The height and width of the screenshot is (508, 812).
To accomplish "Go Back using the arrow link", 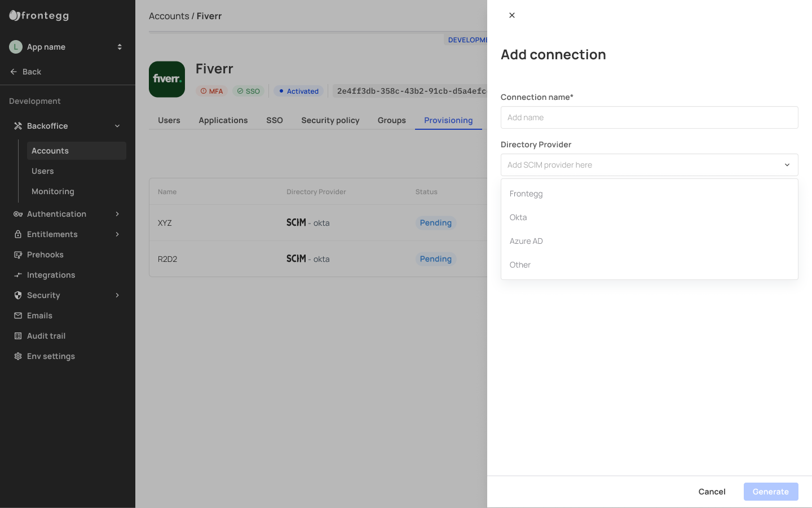I will pos(26,72).
